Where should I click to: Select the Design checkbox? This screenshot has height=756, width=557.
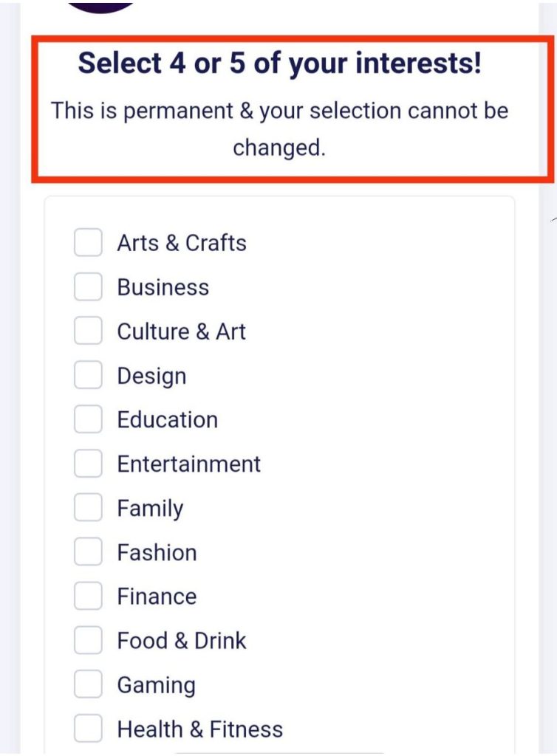[88, 376]
